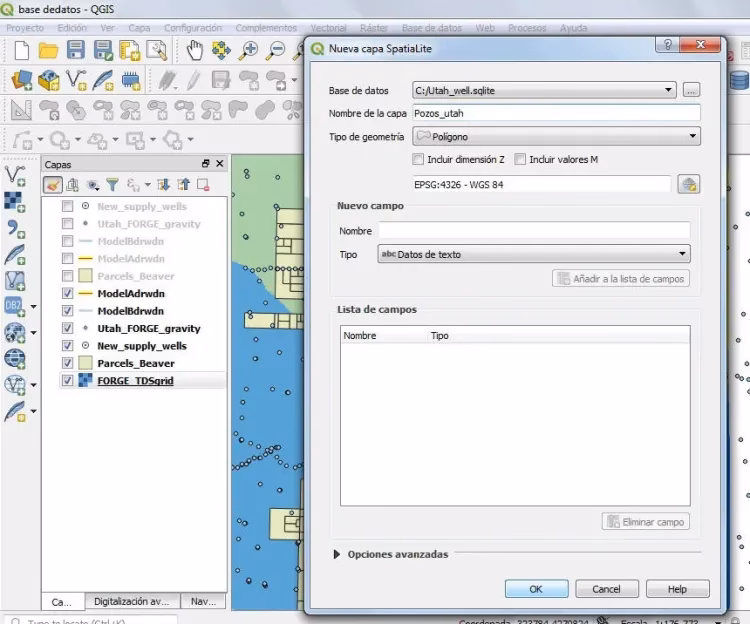Open project with the folder icon
Viewport: 750px width, 624px height.
click(48, 50)
